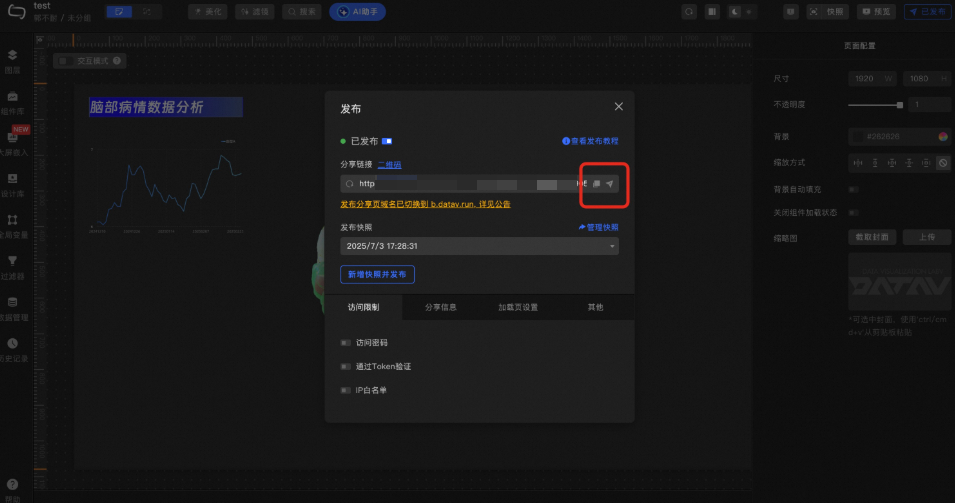This screenshot has height=503, width=955.
Task: Enable the IP白名单 switch
Action: pos(345,390)
